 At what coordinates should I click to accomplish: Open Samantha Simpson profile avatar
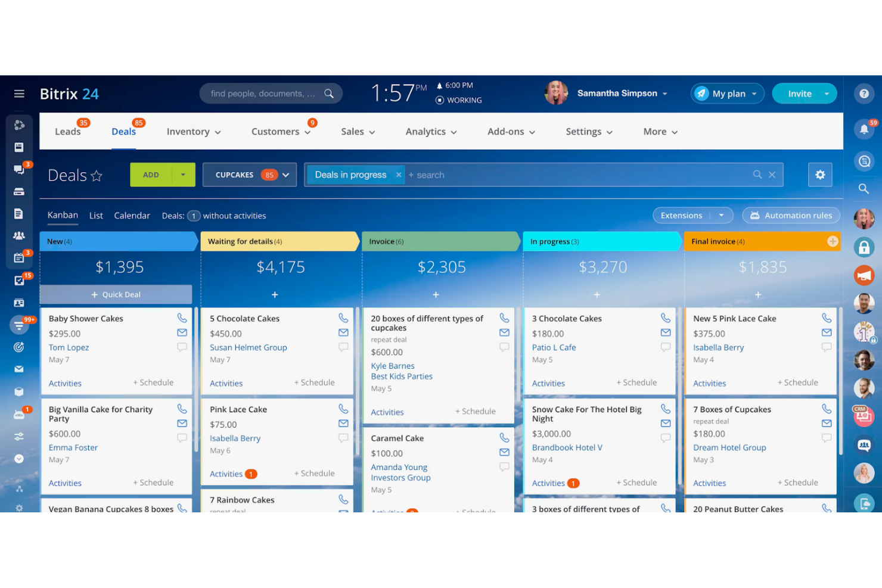point(556,93)
